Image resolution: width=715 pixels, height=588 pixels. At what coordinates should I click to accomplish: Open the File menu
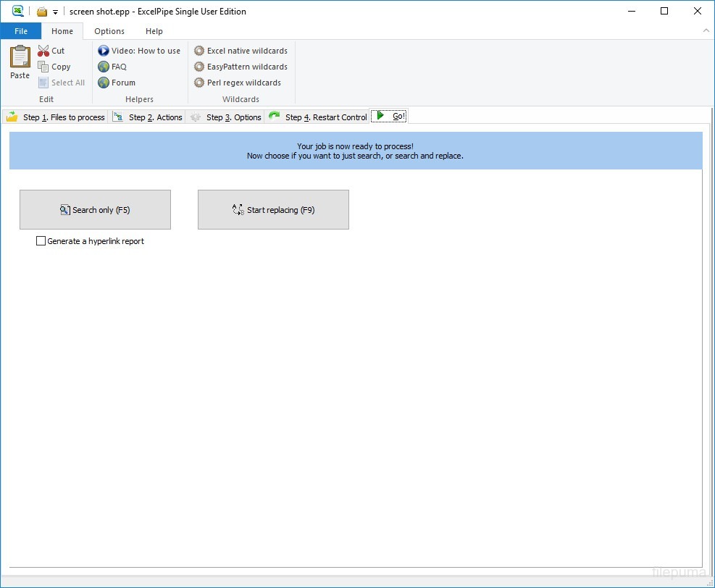pyautogui.click(x=21, y=31)
